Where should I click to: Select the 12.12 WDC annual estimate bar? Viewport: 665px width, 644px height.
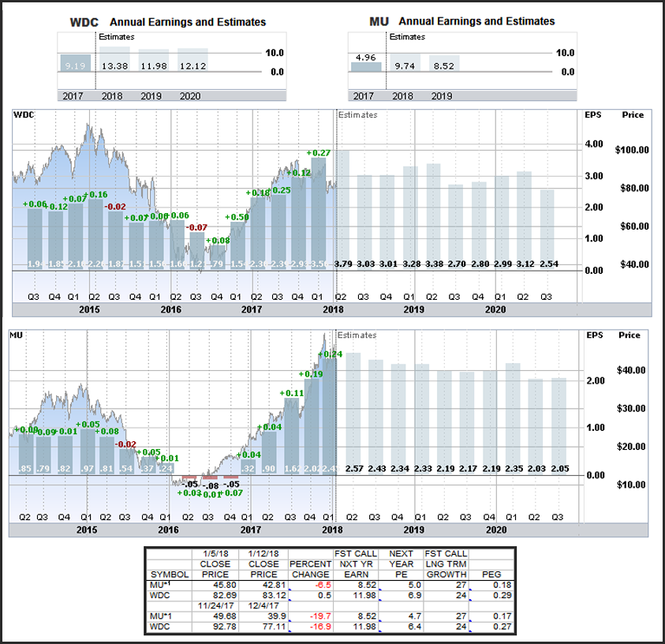(x=192, y=60)
